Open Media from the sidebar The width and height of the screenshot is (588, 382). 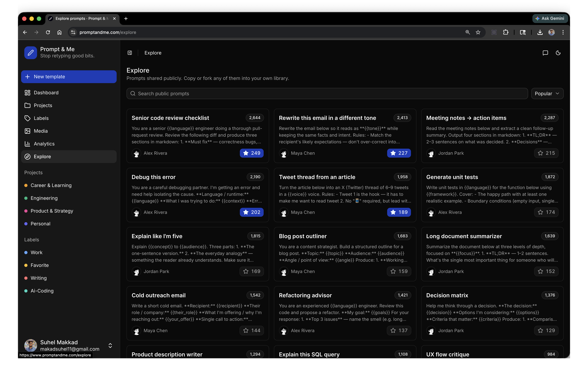click(41, 131)
